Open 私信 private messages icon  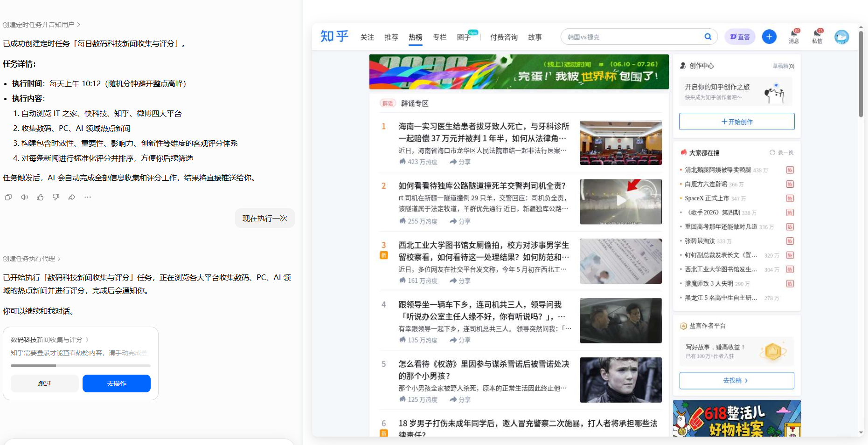click(x=817, y=36)
